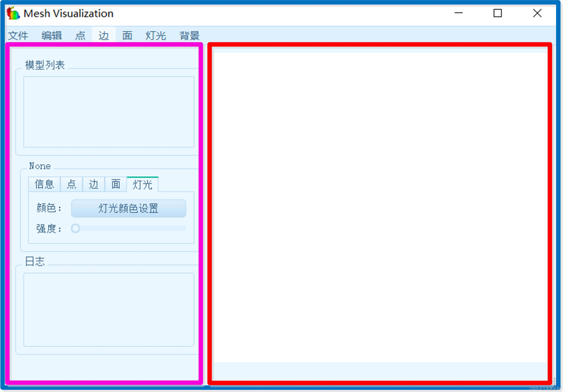Viewport: 563px width, 392px height.
Task: Open the 面 menu in menu bar
Action: [127, 36]
